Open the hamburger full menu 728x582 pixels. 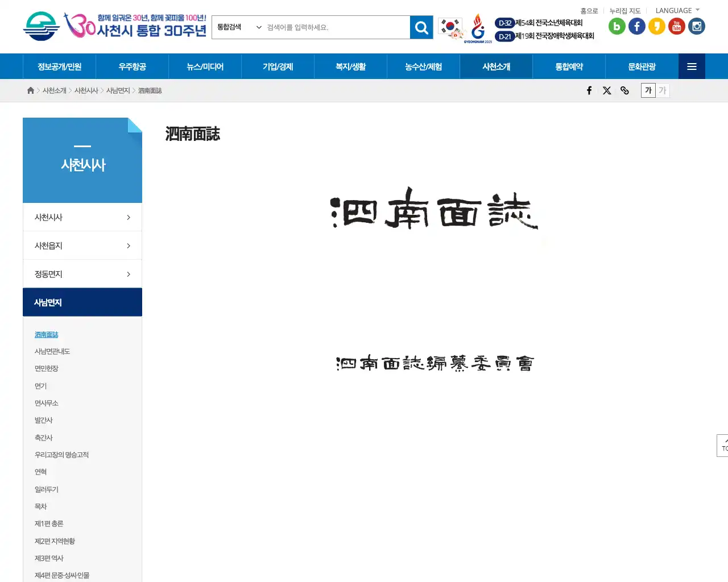click(692, 66)
